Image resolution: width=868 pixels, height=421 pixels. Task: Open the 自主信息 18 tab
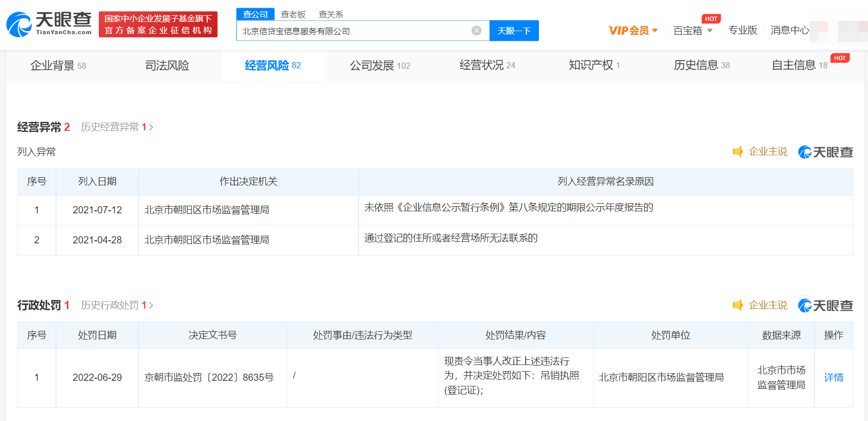[800, 65]
